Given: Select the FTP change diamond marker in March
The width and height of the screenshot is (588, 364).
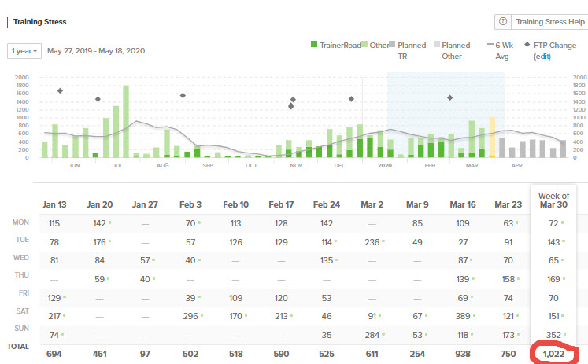Looking at the screenshot, I should 449,97.
